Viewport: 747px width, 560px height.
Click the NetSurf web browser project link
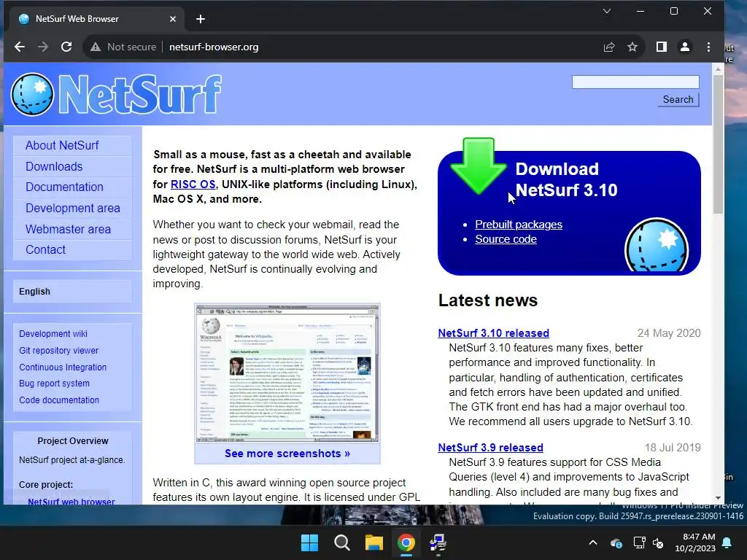tap(71, 501)
